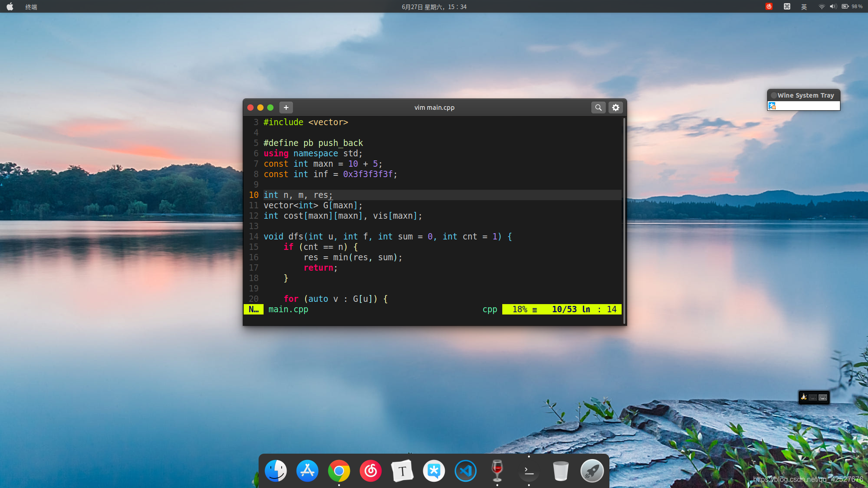This screenshot has width=868, height=488.
Task: Open Google Chrome from the dock
Action: tap(339, 471)
